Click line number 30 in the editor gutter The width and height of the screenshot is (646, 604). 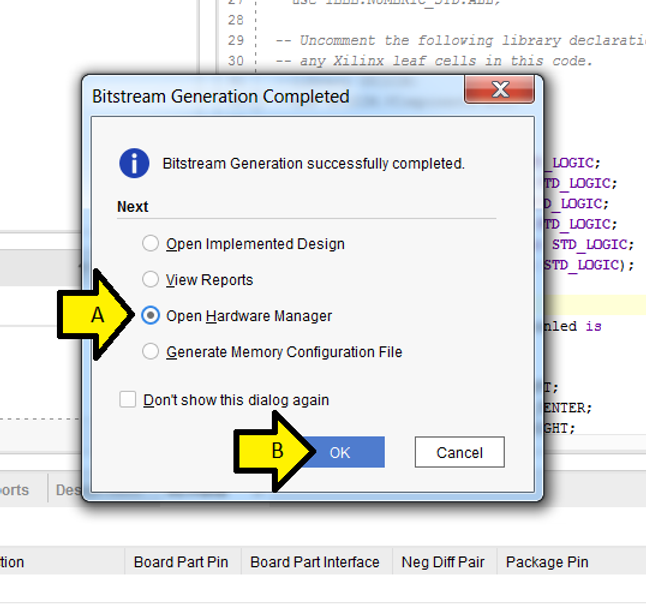click(x=235, y=60)
